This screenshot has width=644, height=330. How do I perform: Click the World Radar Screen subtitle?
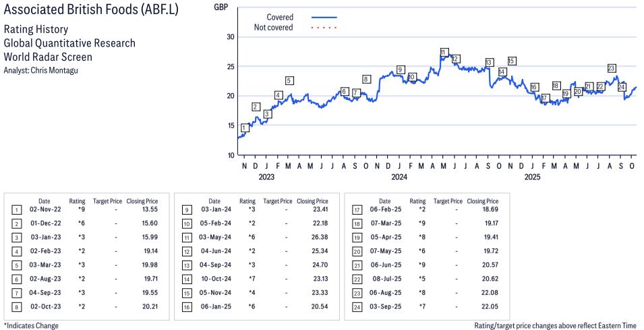coord(48,57)
